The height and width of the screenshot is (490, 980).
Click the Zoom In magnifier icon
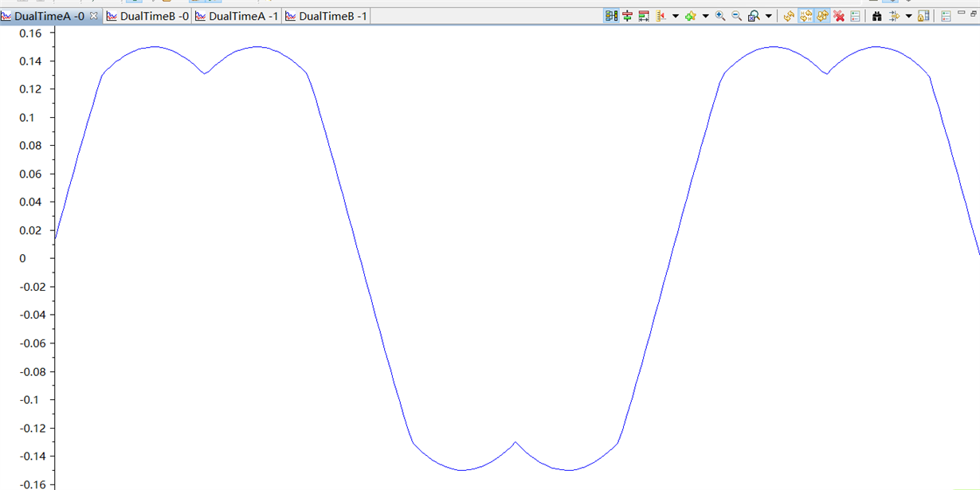720,16
